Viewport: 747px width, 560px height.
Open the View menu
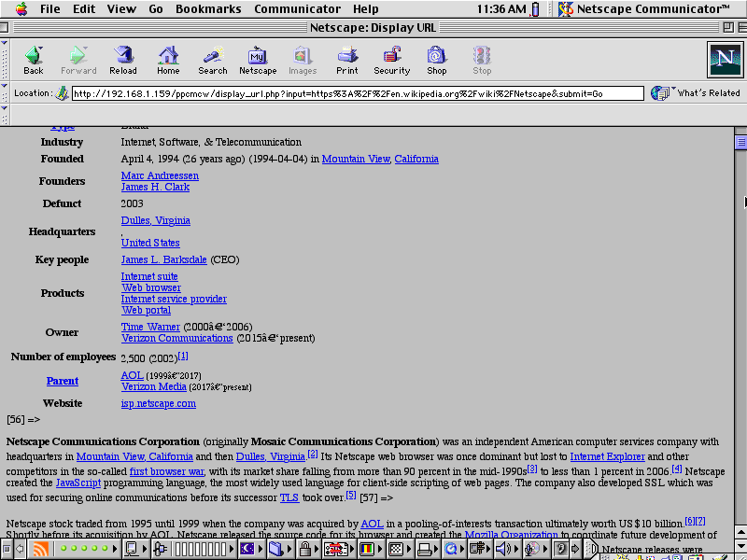[x=121, y=8]
